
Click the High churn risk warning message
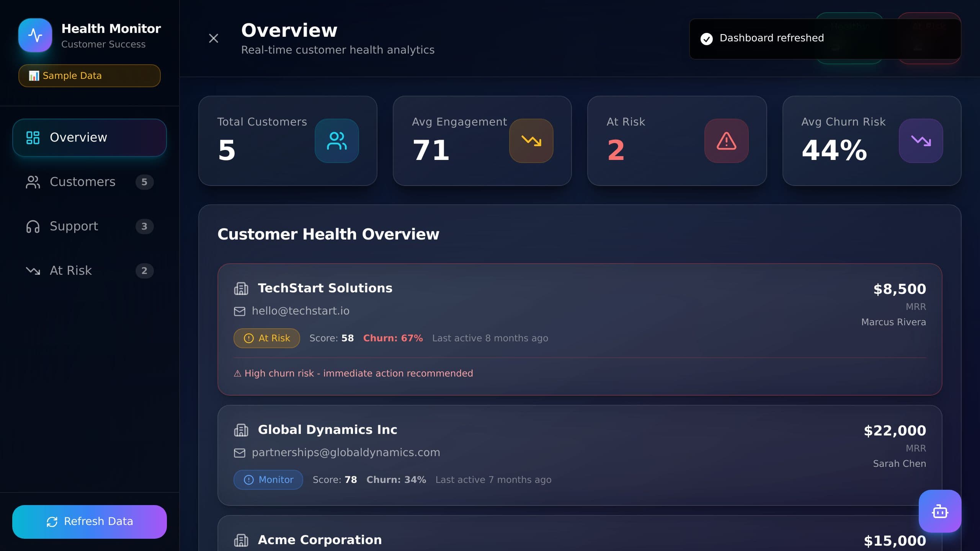[353, 373]
